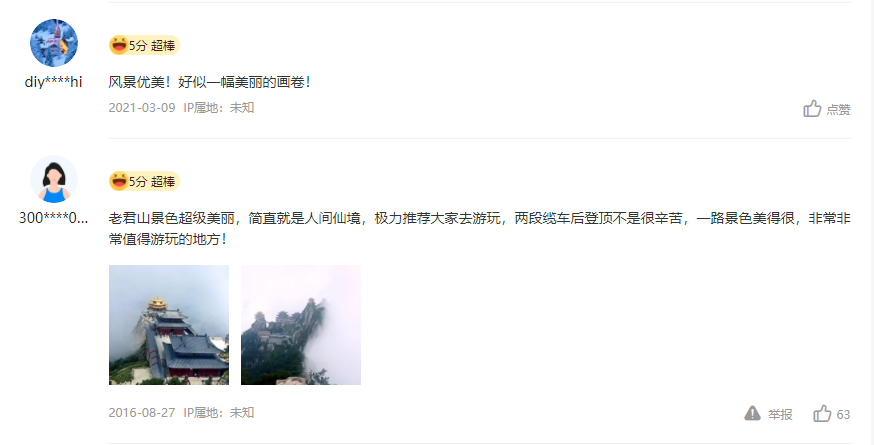This screenshot has height=445, width=874.
Task: Click the 2021-03-09 review date
Action: point(142,108)
